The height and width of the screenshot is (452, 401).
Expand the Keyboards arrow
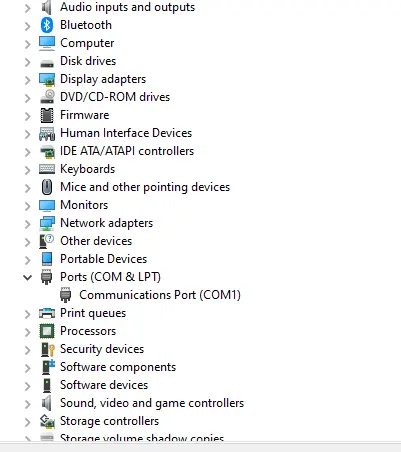[28, 170]
